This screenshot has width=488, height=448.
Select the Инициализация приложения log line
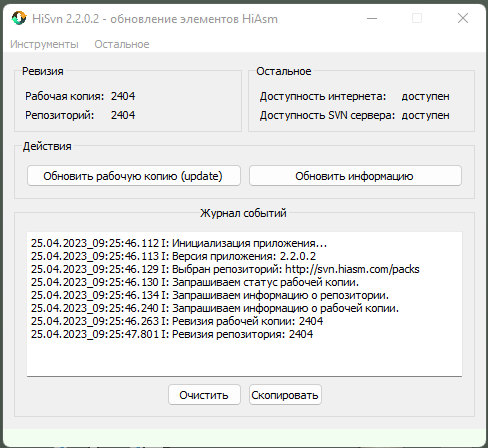(179, 243)
